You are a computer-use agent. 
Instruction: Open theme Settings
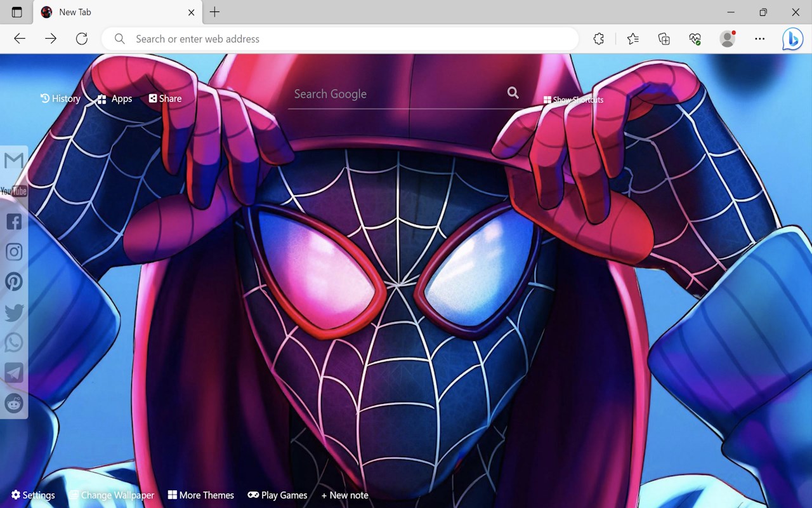[33, 495]
